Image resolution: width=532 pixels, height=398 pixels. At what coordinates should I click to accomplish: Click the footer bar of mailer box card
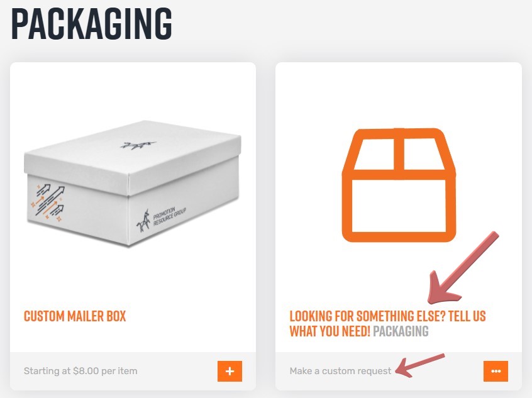point(133,371)
